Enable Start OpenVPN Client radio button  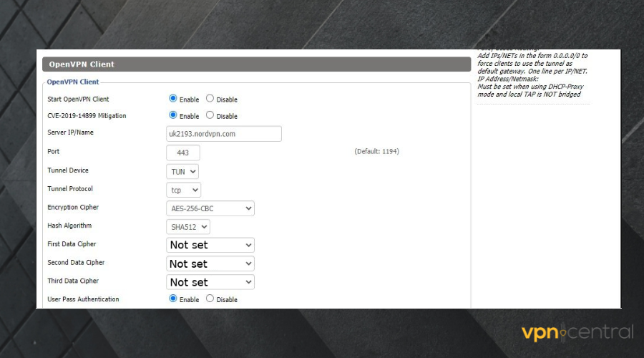[x=173, y=99]
